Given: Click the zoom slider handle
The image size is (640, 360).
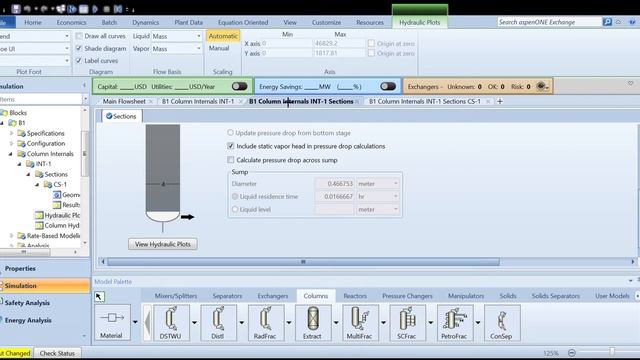Looking at the screenshot, I should (x=612, y=352).
